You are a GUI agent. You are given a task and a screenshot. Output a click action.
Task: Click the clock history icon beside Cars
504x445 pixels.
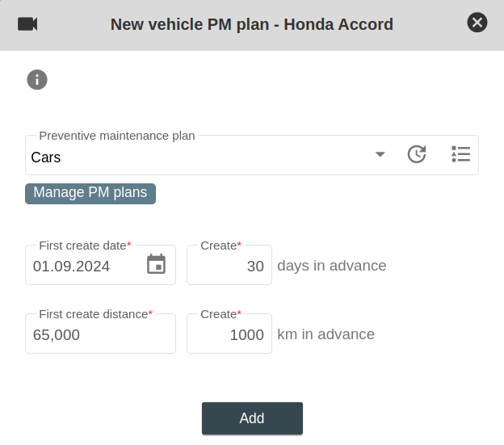point(417,154)
